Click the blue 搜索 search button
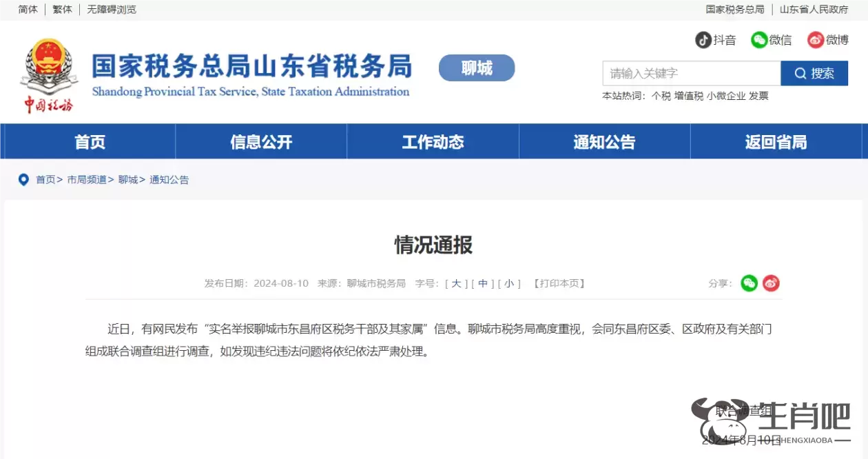 (x=814, y=73)
